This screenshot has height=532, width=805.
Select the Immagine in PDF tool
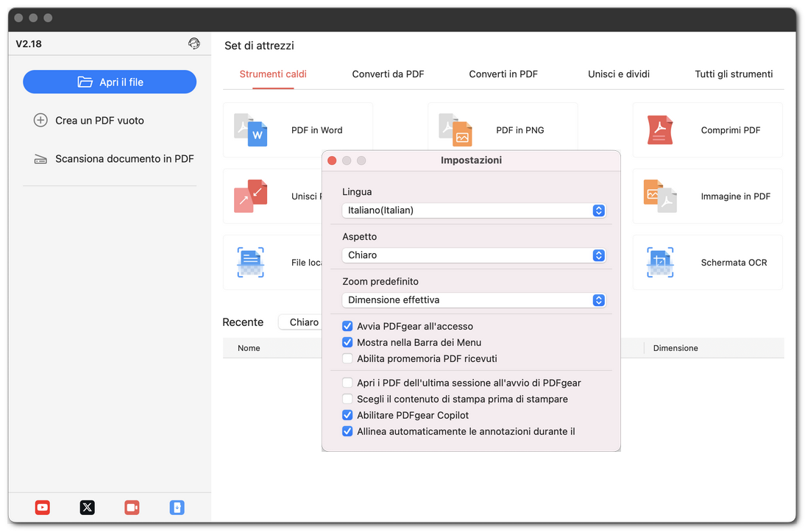click(707, 196)
